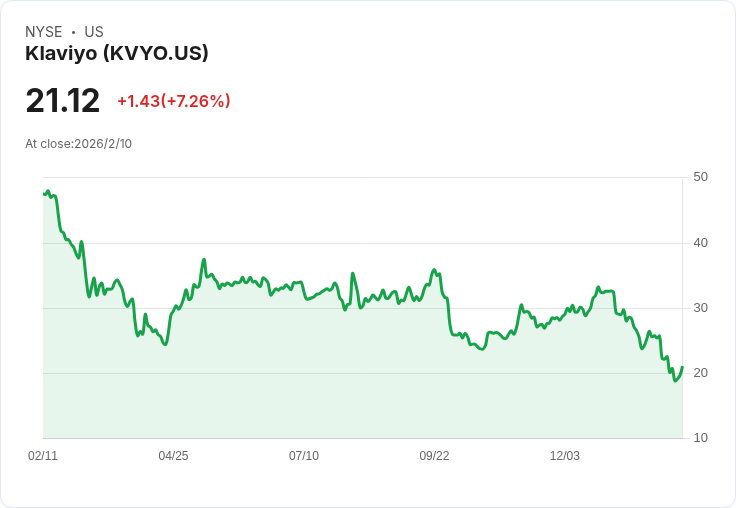Select the 30 y-axis price label
This screenshot has height=508, width=736.
pyautogui.click(x=700, y=308)
